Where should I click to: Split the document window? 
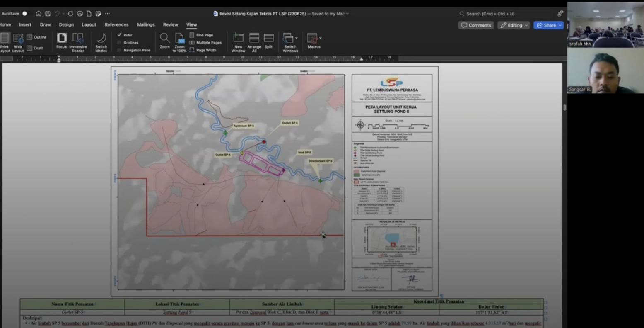pyautogui.click(x=268, y=40)
